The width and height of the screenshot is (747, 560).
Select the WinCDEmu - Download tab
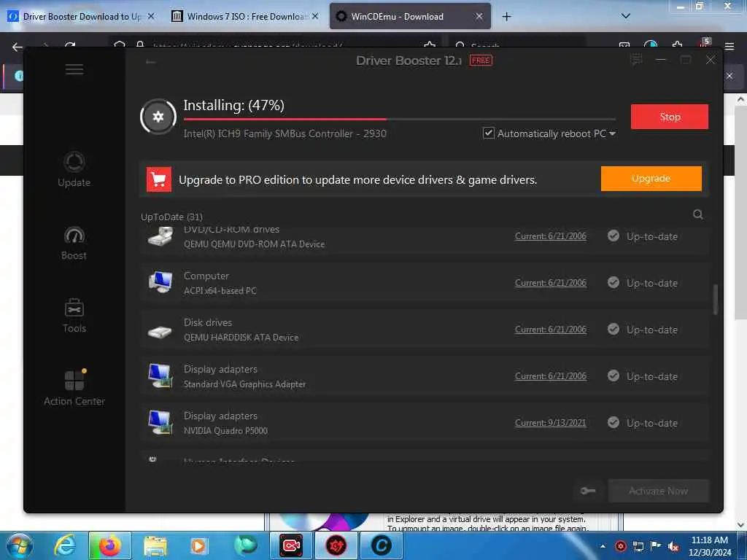pos(410,16)
